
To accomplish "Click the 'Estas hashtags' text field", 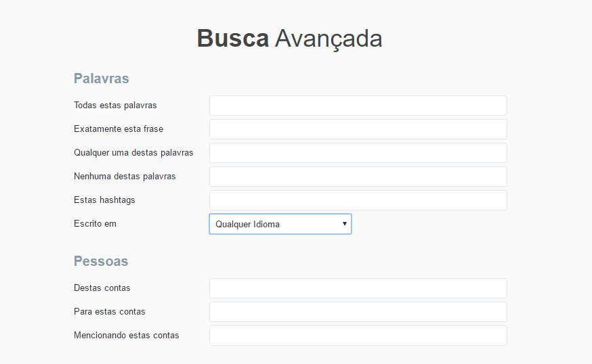I will (x=358, y=200).
